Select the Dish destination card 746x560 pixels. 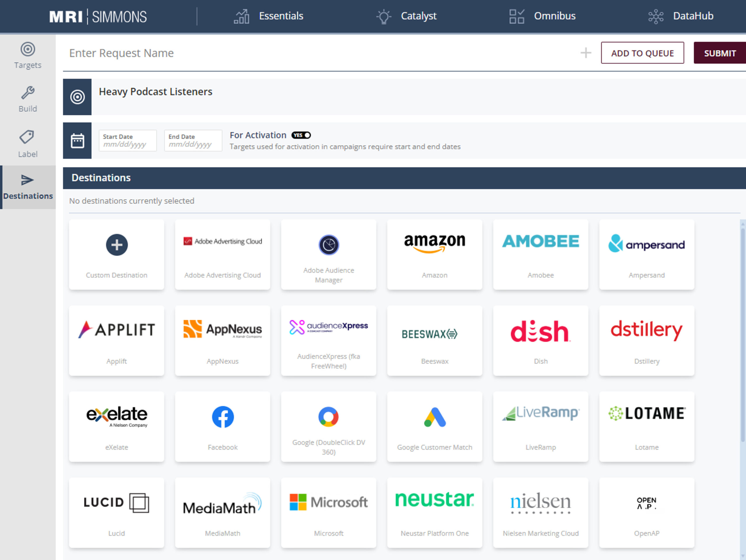click(541, 341)
